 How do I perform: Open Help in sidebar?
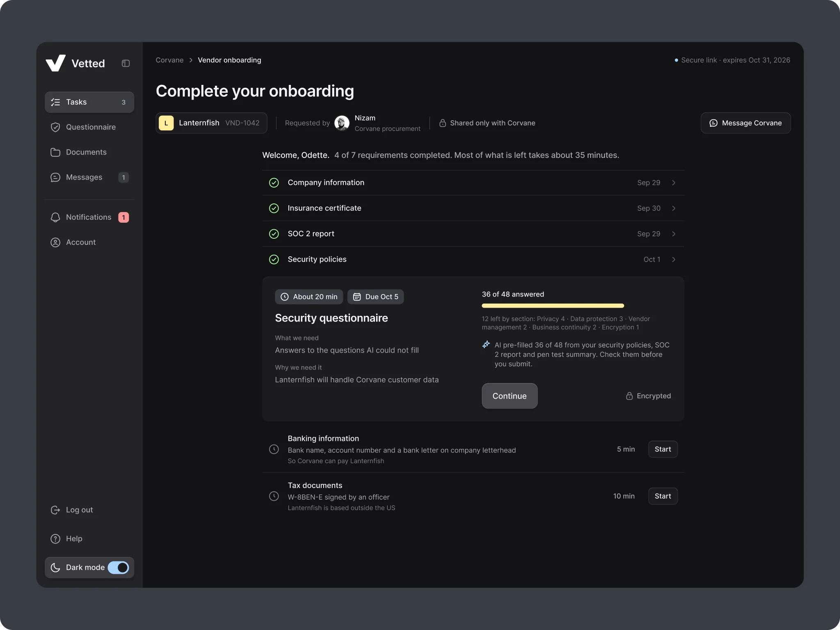coord(89,539)
